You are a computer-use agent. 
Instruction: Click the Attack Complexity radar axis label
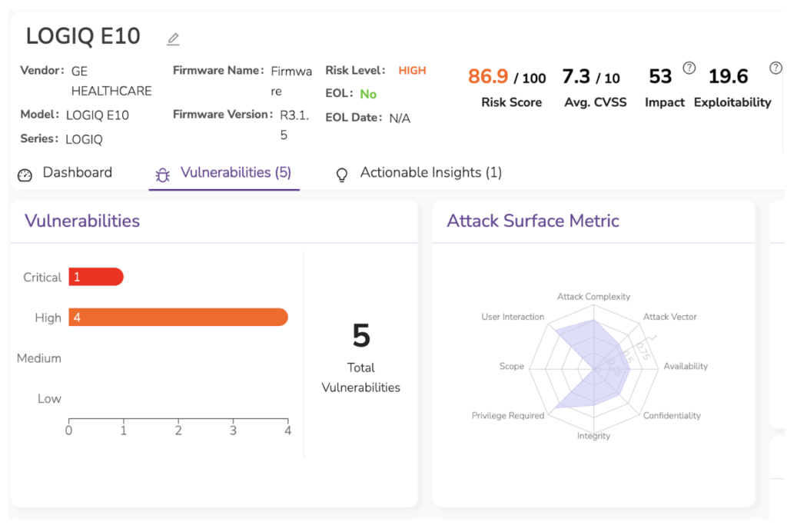coord(594,297)
